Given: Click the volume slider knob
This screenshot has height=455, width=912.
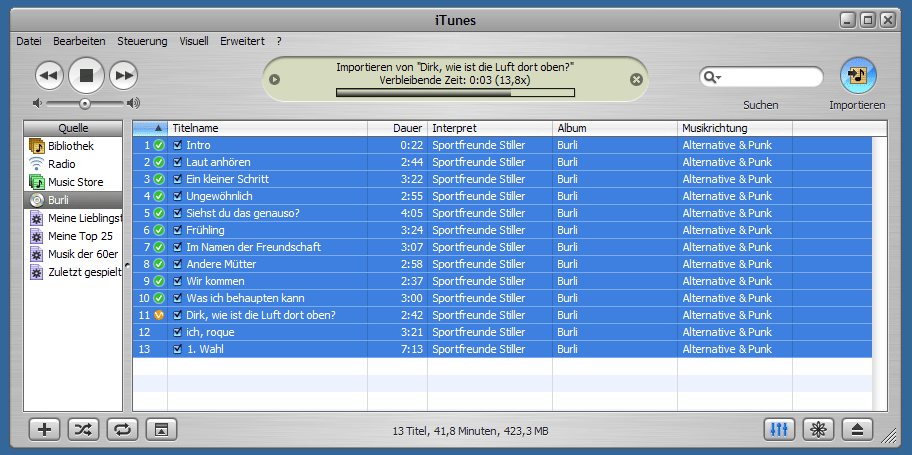Looking at the screenshot, I should tap(85, 104).
